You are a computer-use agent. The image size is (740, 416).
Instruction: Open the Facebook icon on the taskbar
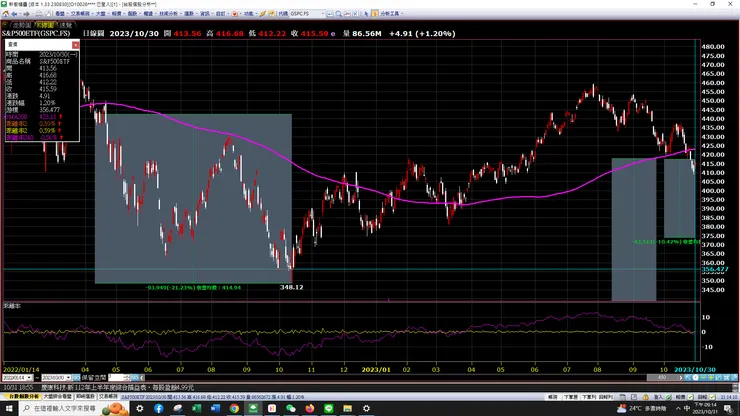tap(159, 408)
